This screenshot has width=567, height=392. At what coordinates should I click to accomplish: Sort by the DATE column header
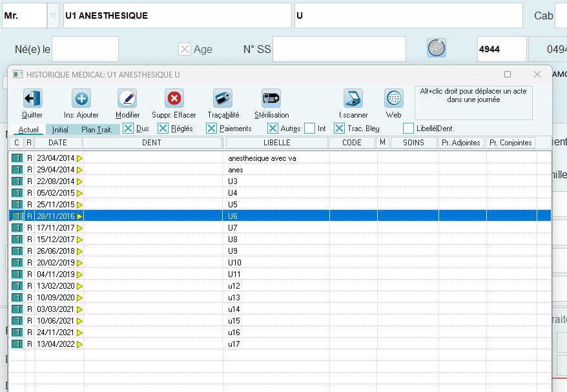click(57, 143)
